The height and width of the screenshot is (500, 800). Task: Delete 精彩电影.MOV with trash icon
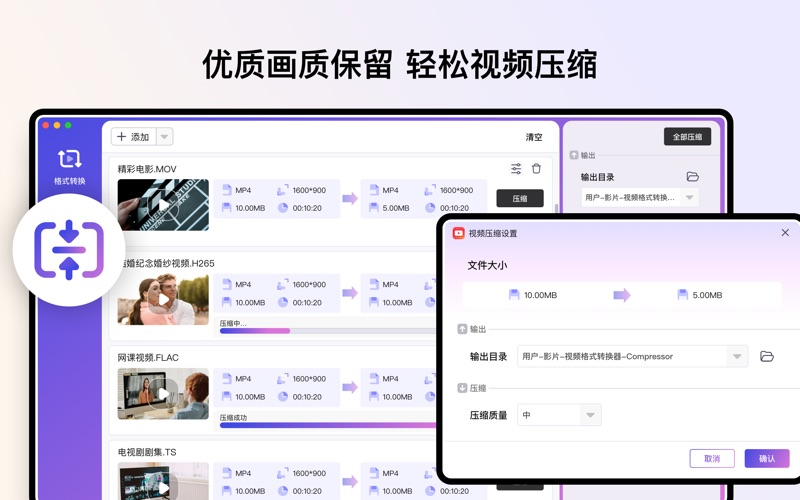536,168
